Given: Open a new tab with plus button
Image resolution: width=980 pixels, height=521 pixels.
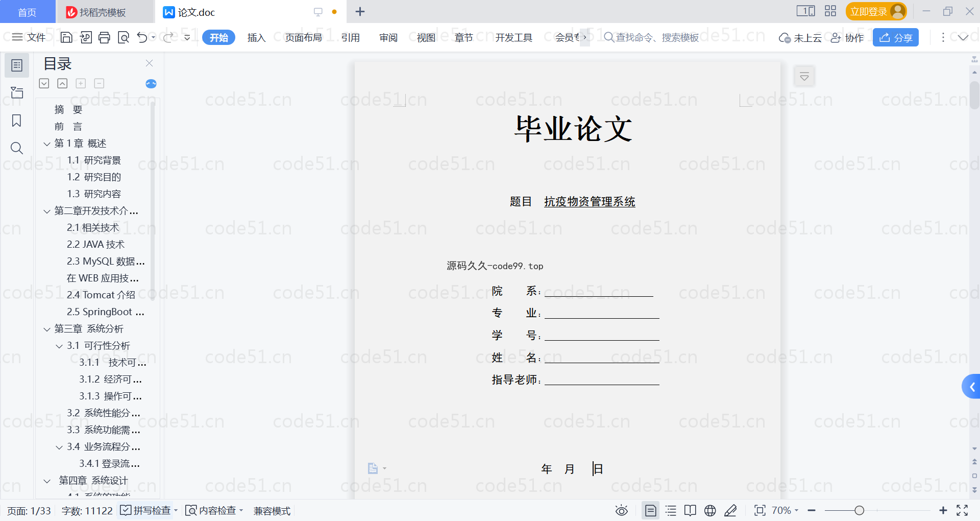Looking at the screenshot, I should pos(360,11).
